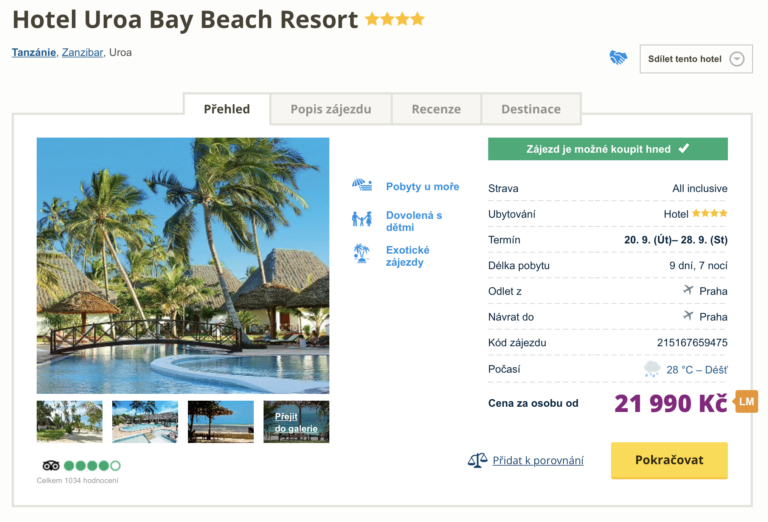Click the scales compare icon
The image size is (768, 522).
pos(477,461)
